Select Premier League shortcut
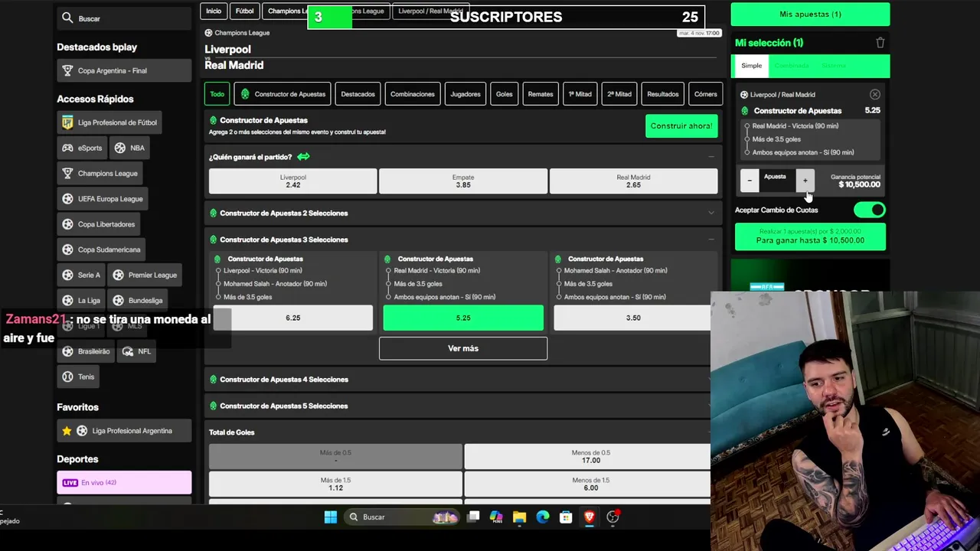This screenshot has width=980, height=551. pyautogui.click(x=144, y=275)
